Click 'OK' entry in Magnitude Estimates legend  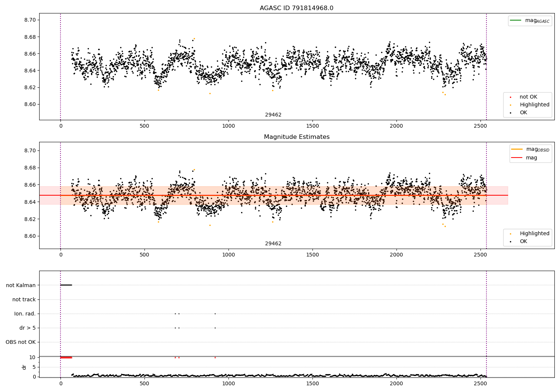click(x=523, y=242)
